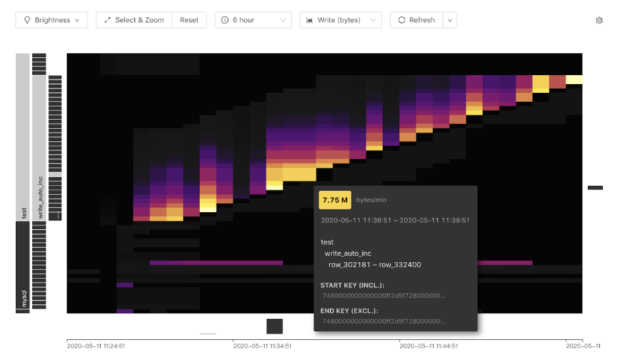The image size is (627, 364).
Task: Click the 11:44:51 time axis label
Action: [428, 345]
